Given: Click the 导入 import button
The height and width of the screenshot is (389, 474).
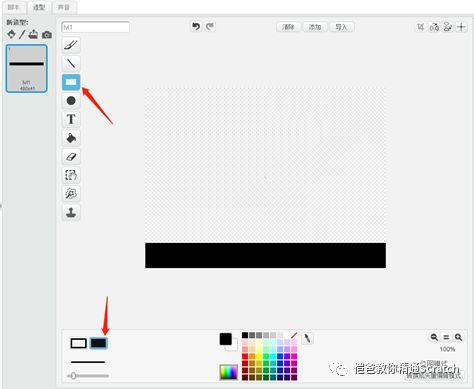Looking at the screenshot, I should click(x=341, y=27).
